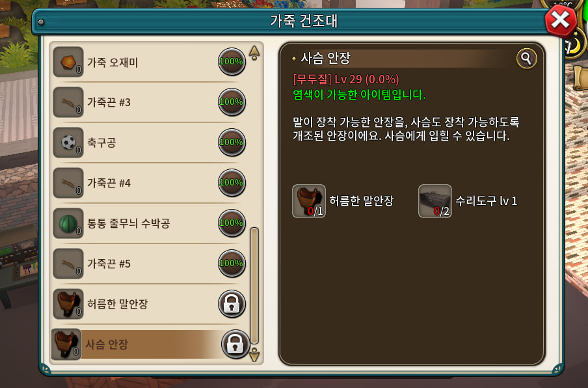Click the list scroll up arrow
588x388 pixels.
click(x=254, y=53)
